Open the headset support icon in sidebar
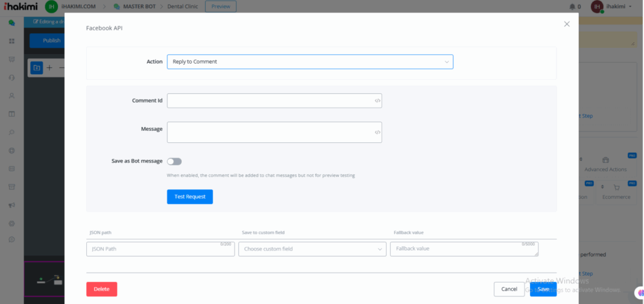 coord(11,77)
